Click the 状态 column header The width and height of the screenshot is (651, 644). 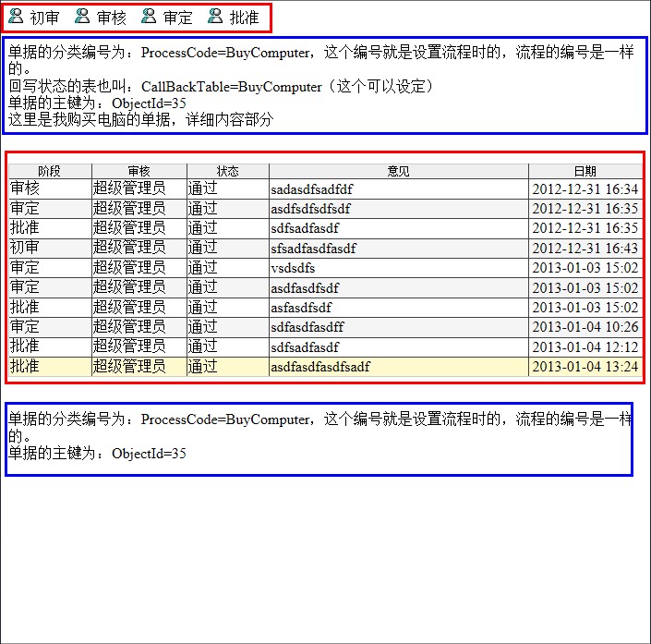[228, 171]
